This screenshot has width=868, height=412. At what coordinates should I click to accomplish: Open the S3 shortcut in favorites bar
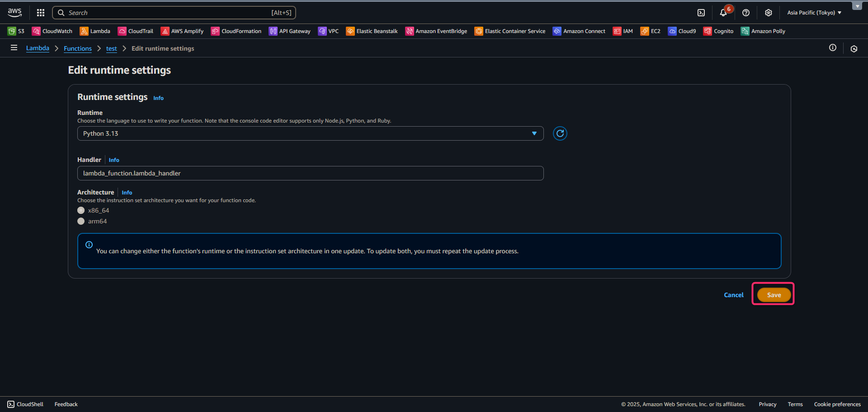point(16,31)
